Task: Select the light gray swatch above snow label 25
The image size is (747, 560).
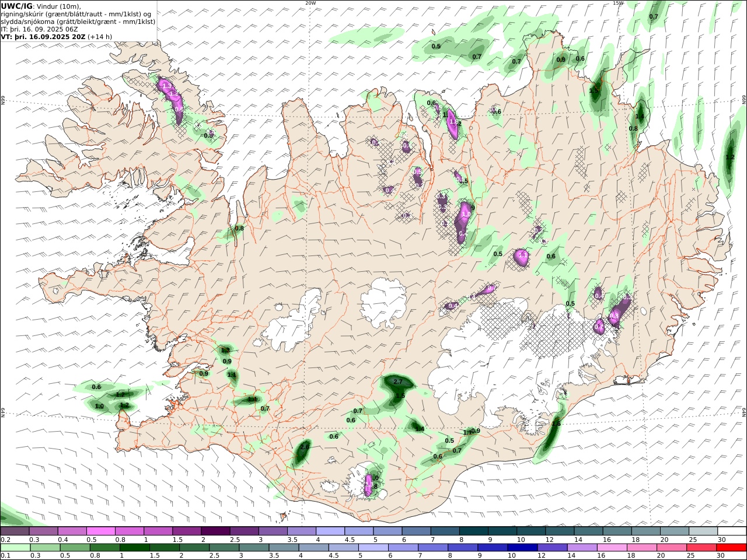Action: 703,531
